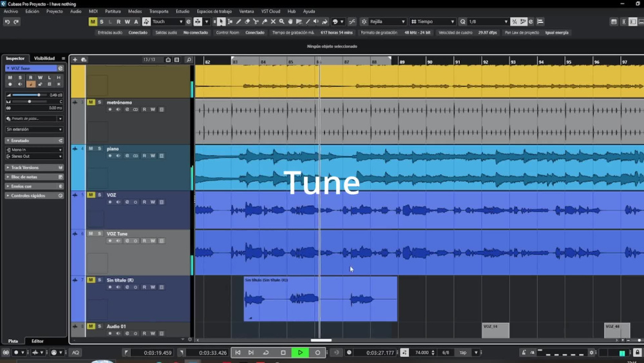This screenshot has width=644, height=363.
Task: Click the undo arrow icon
Action: pos(7,22)
